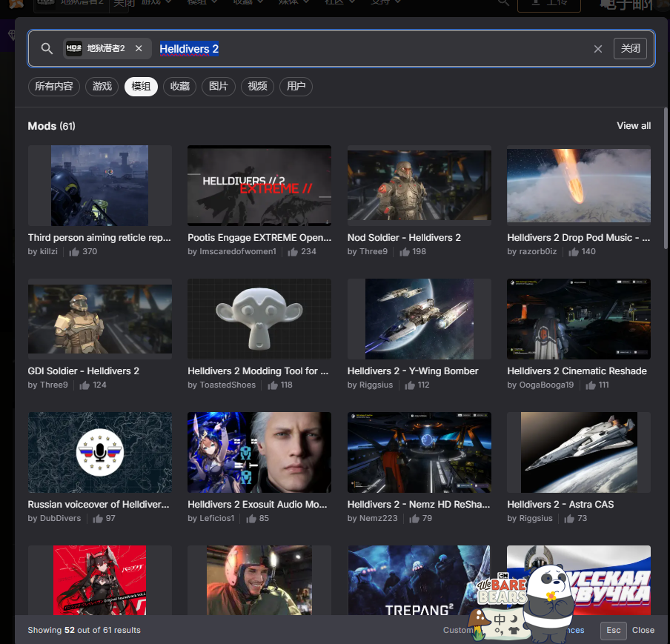670x644 pixels.
Task: Click the thumbs-up icon showing 97 endorsements
Action: click(x=98, y=519)
